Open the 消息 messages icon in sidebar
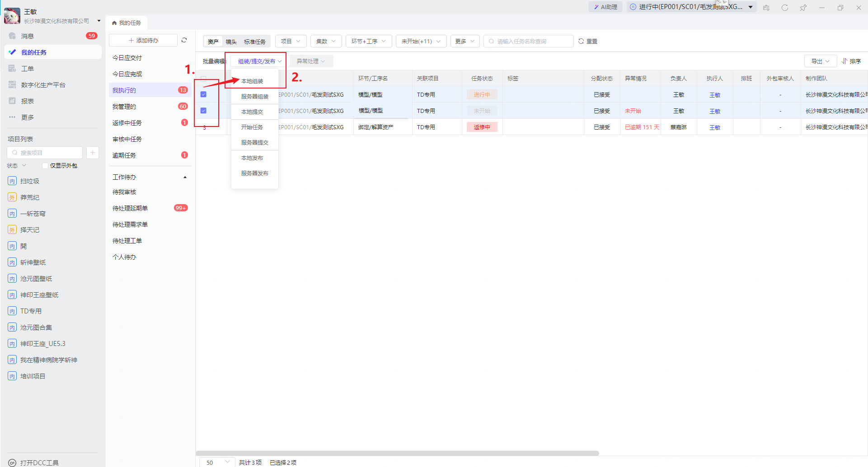Viewport: 868px width, 467px height. (x=12, y=36)
